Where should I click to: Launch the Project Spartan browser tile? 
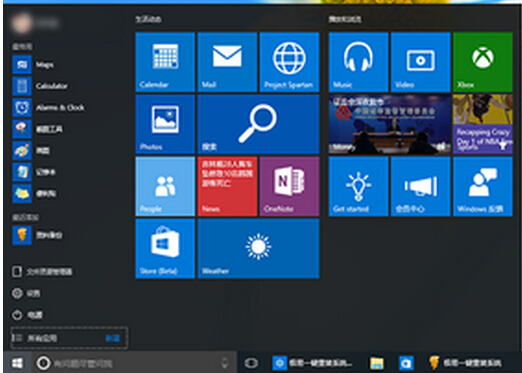click(x=289, y=62)
